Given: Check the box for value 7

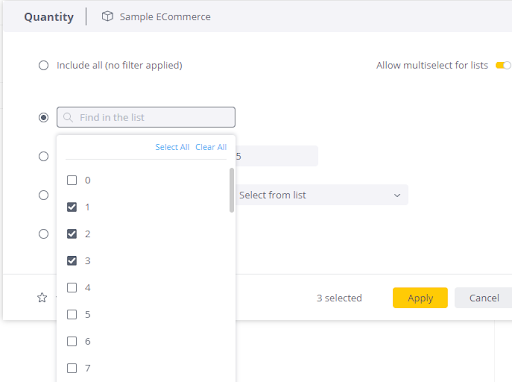Looking at the screenshot, I should coord(72,368).
